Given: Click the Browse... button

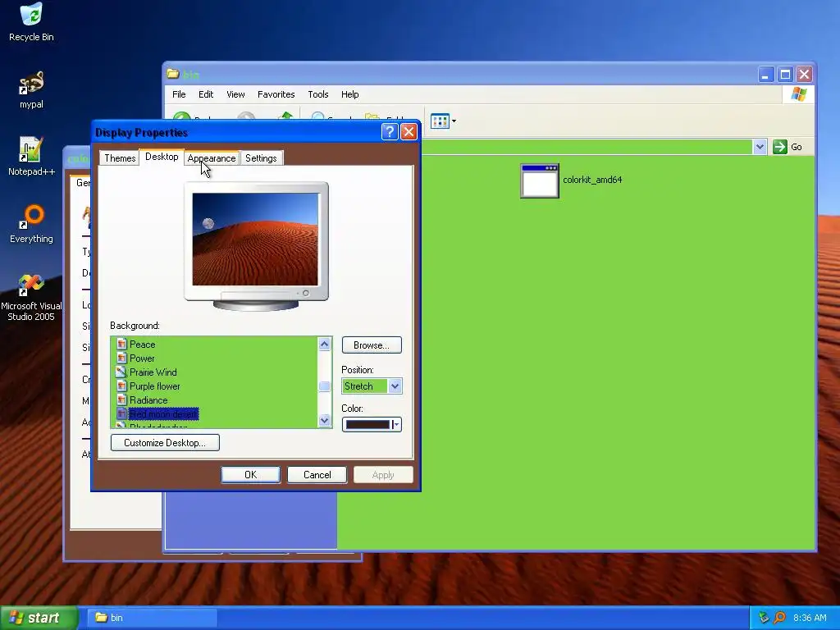Looking at the screenshot, I should click(x=372, y=345).
